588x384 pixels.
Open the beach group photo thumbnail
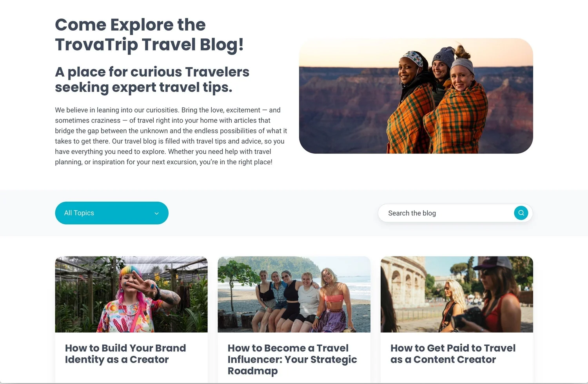294,294
